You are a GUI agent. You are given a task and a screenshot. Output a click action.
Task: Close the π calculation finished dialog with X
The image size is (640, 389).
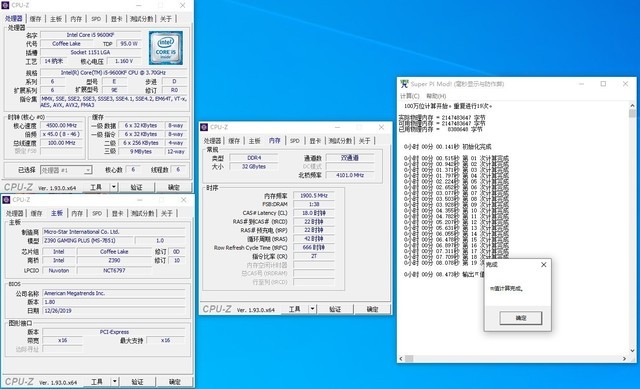pyautogui.click(x=544, y=265)
